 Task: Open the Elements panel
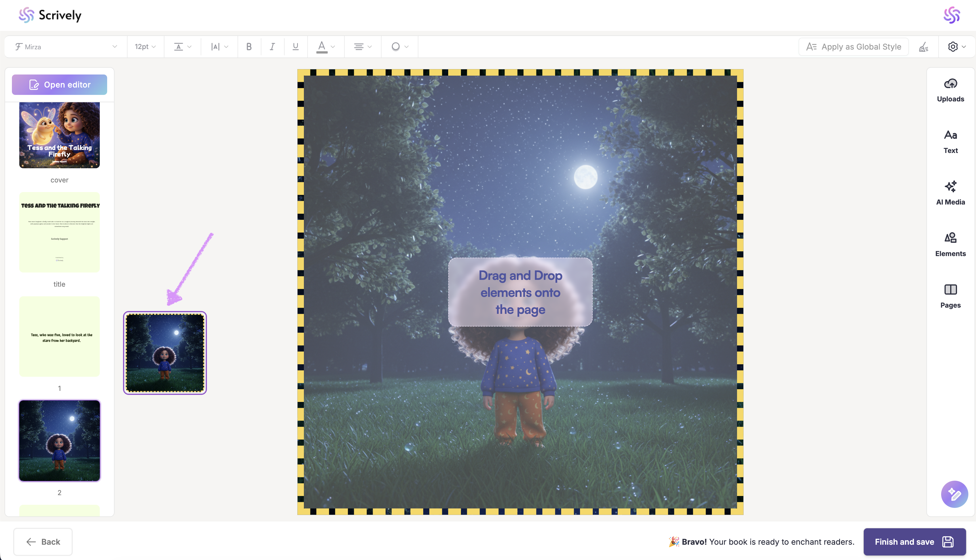pyautogui.click(x=950, y=245)
